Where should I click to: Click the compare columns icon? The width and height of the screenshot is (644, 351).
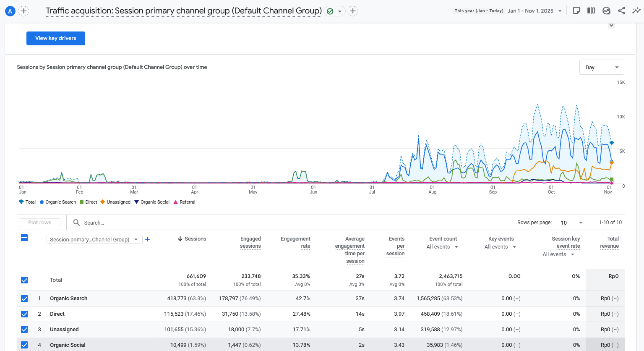(591, 11)
